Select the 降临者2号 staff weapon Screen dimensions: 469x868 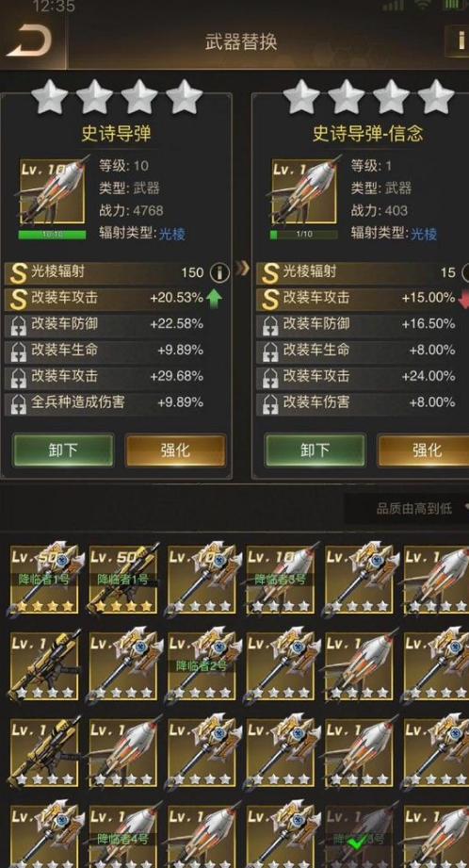point(202,666)
